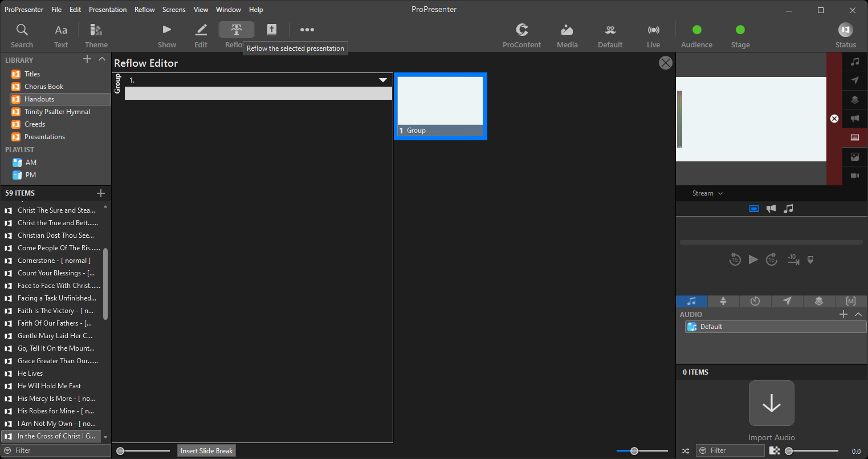Switch to the Props tab
The height and width of the screenshot is (459, 868).
[819, 301]
